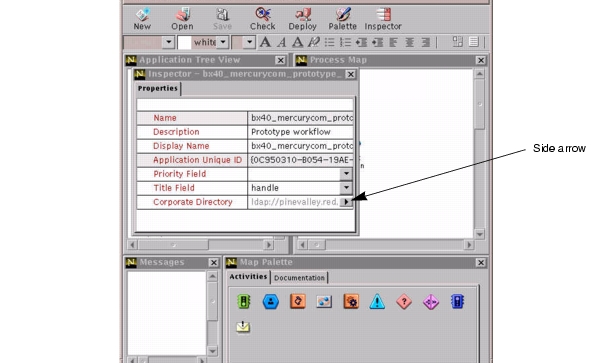Click the Application Unique ID value
609x363 pixels.
(x=301, y=160)
